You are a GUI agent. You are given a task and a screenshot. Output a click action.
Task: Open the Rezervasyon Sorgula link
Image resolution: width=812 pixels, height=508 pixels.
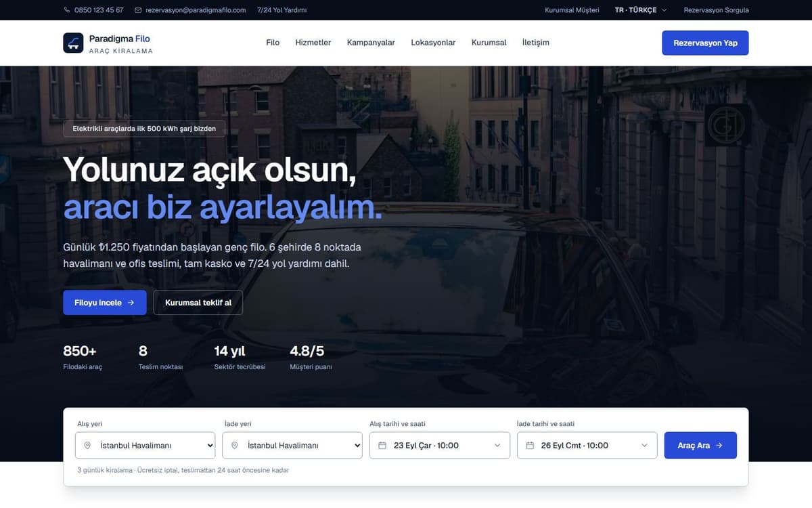[717, 10]
